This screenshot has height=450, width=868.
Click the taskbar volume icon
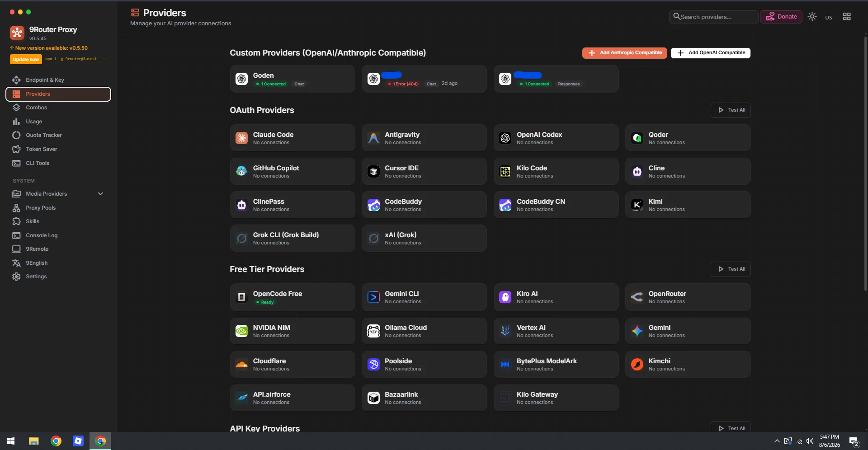(810, 441)
